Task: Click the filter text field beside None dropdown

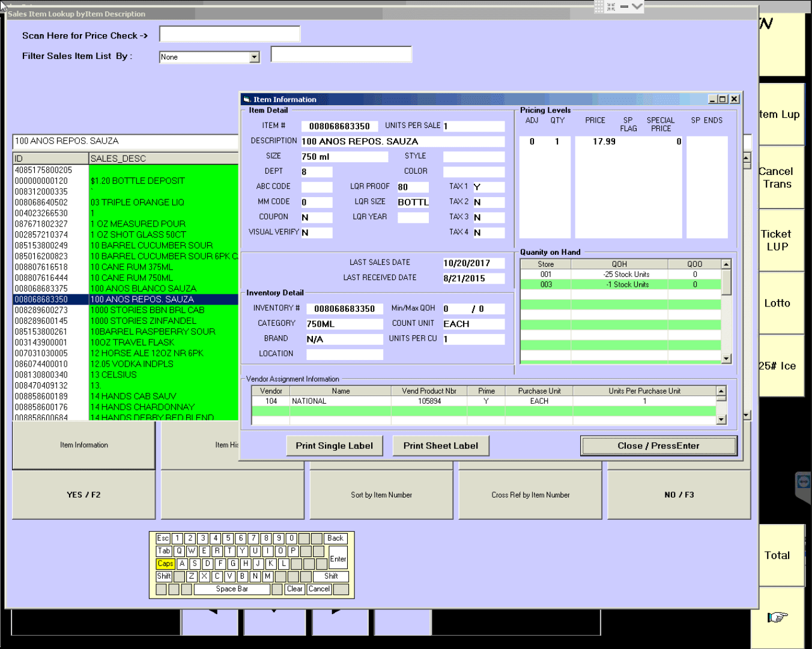Action: (341, 54)
